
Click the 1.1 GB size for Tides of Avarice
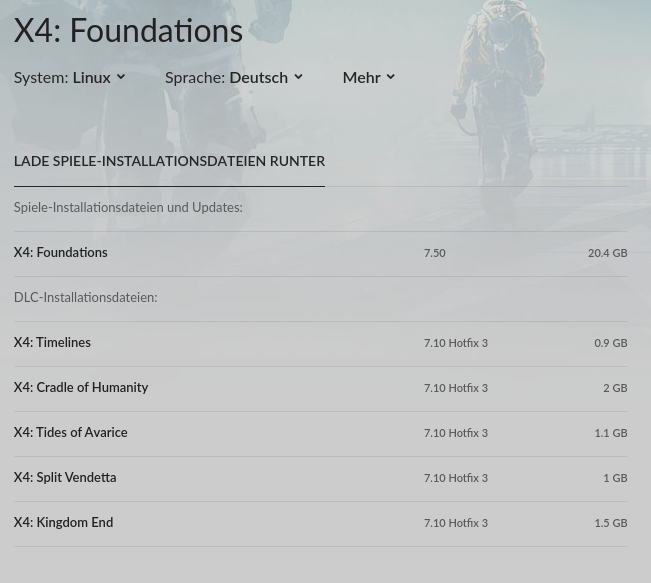coord(611,433)
